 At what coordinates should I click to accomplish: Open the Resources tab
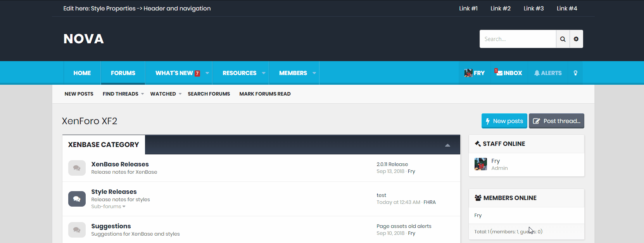(239, 73)
